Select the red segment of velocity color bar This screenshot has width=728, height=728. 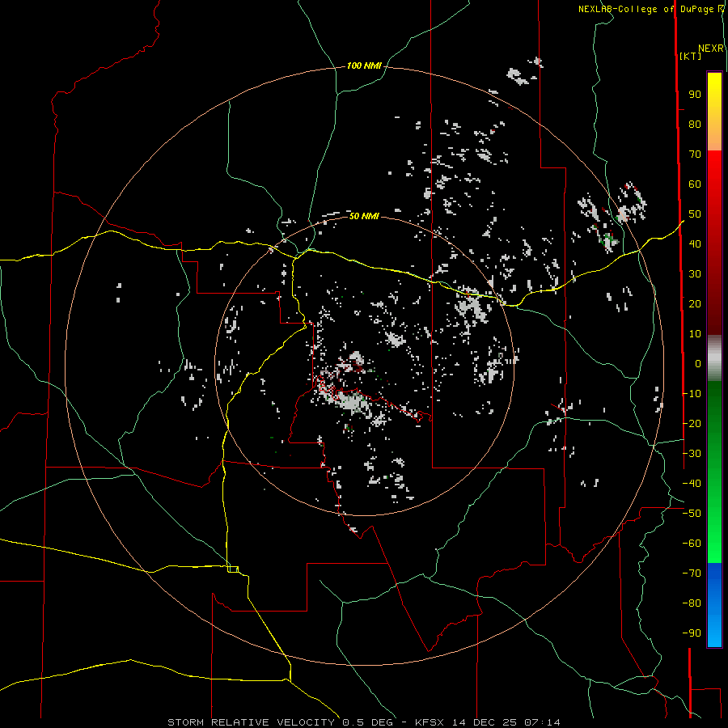pyautogui.click(x=714, y=243)
